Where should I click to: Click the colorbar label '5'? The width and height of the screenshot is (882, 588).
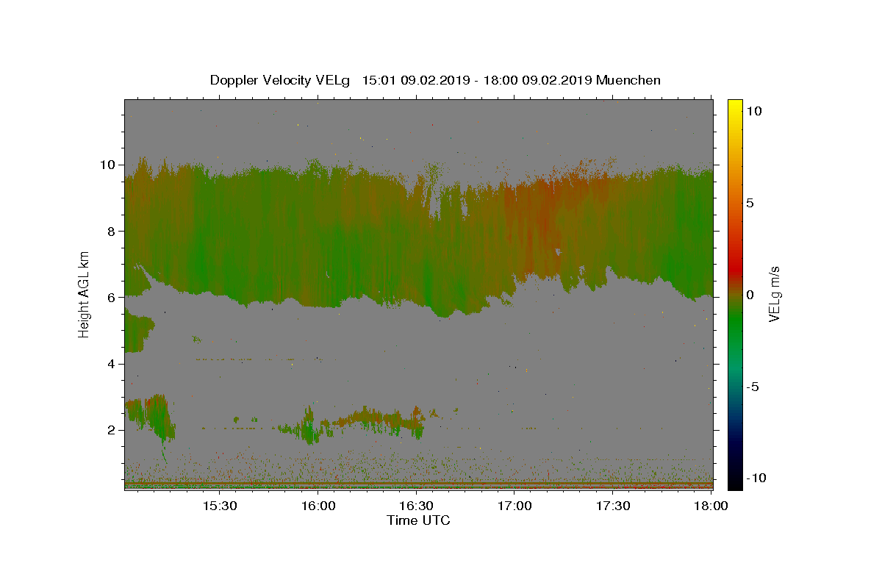pyautogui.click(x=750, y=203)
